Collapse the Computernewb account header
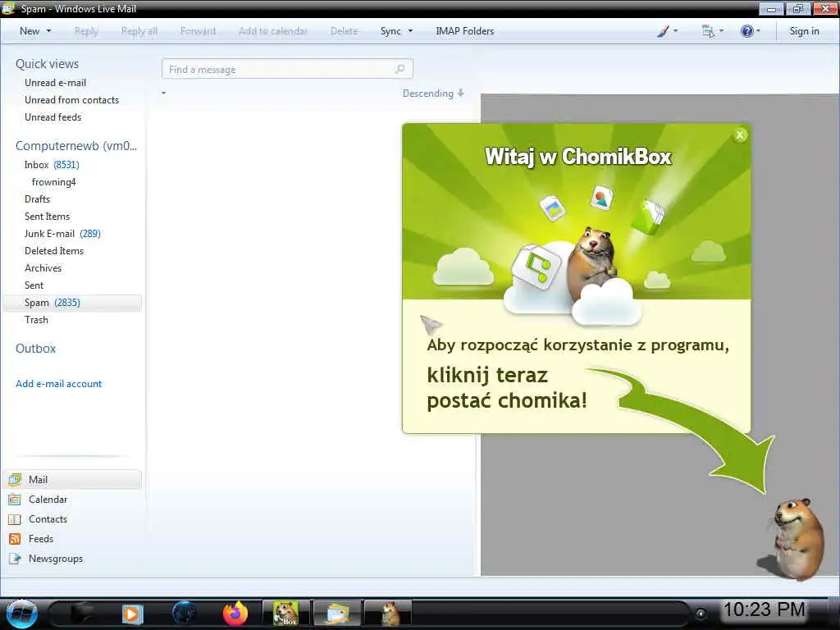This screenshot has height=630, width=840. (x=76, y=146)
